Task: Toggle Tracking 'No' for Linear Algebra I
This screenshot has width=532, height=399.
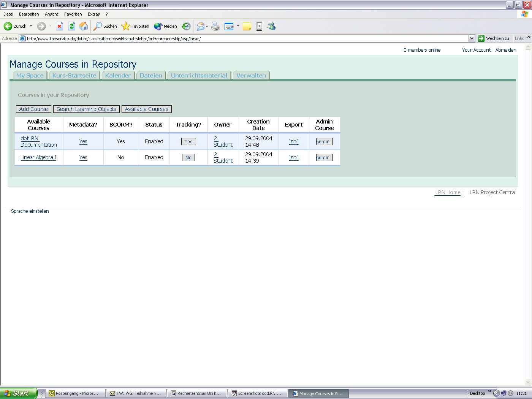Action: (188, 158)
